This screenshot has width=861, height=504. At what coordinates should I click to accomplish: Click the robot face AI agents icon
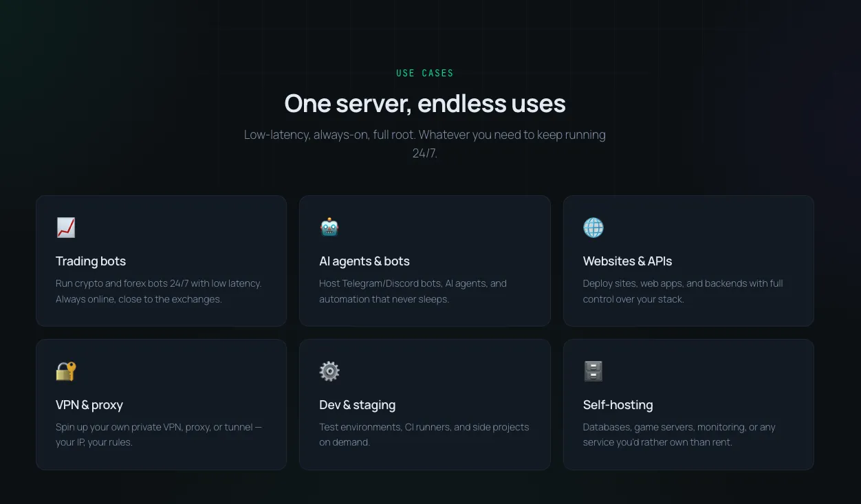click(329, 228)
